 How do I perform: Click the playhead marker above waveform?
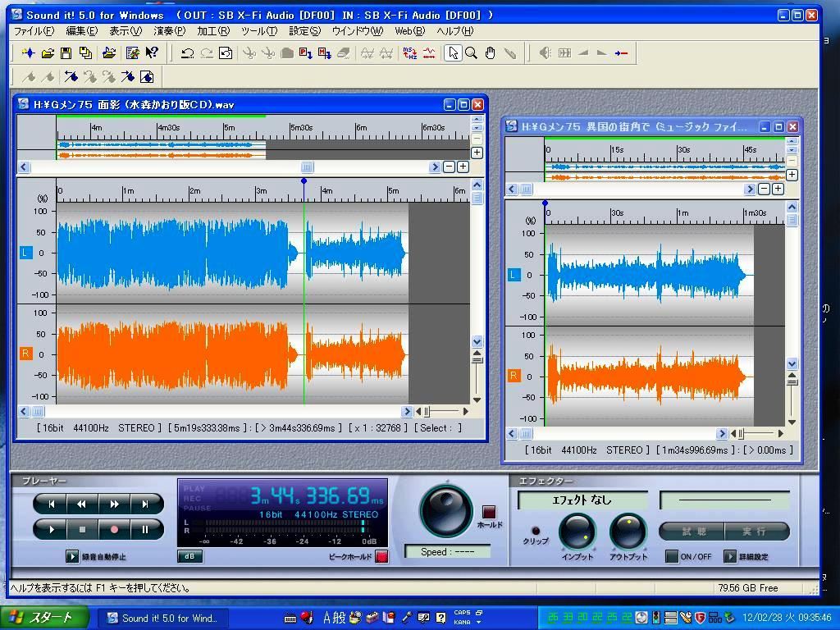304,181
